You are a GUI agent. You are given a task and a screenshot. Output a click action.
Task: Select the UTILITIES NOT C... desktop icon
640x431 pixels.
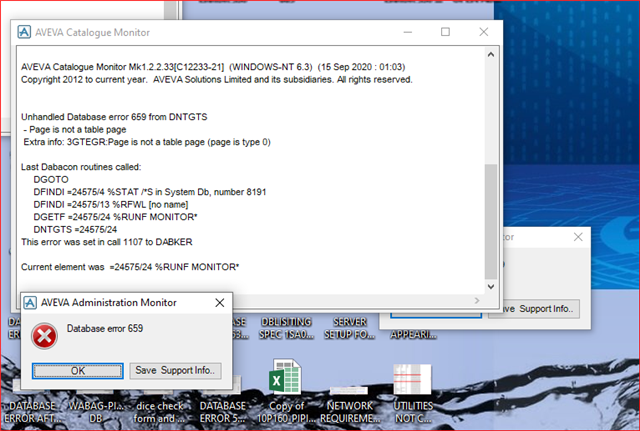pyautogui.click(x=413, y=394)
